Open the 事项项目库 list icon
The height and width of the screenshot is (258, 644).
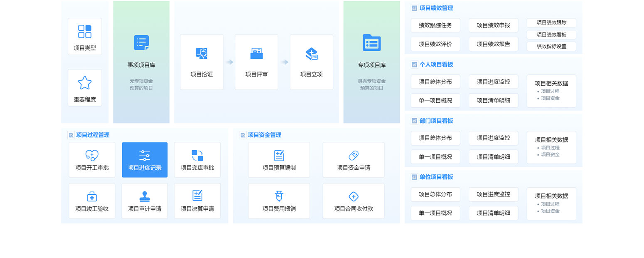[x=141, y=43]
